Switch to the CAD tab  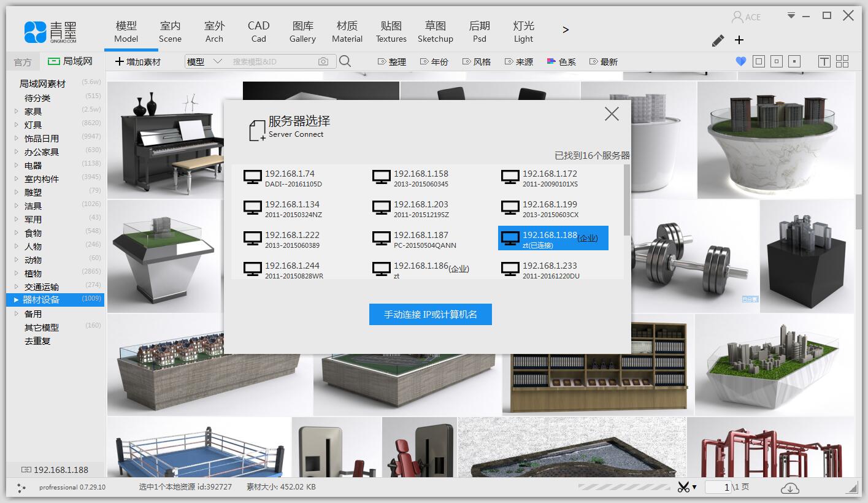[258, 32]
